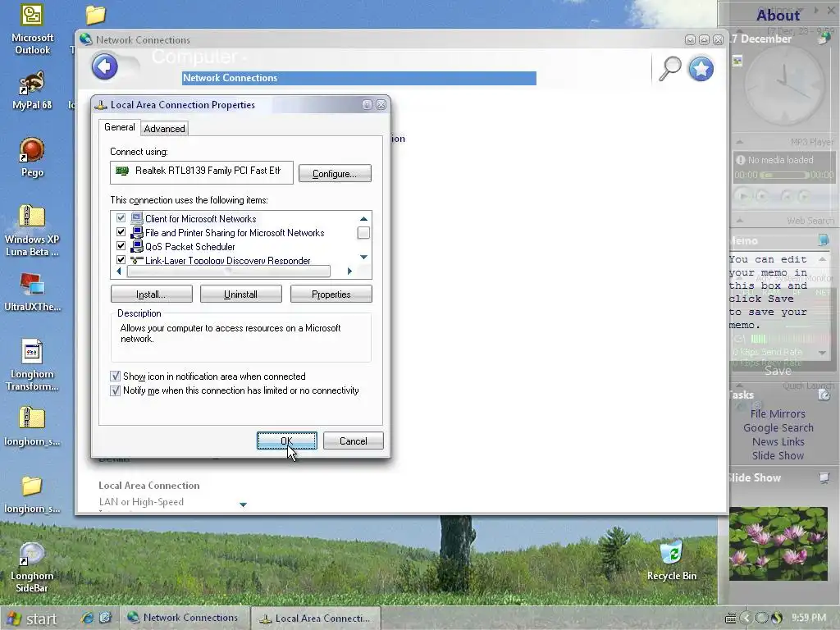Click the keyboard icon in the system tray
This screenshot has width=840, height=630.
(730, 619)
